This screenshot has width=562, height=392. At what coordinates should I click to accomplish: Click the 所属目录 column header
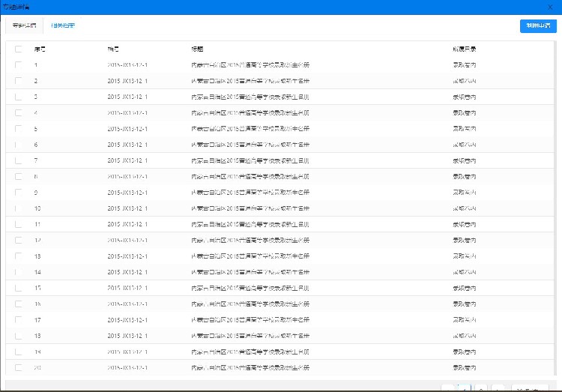click(x=464, y=49)
